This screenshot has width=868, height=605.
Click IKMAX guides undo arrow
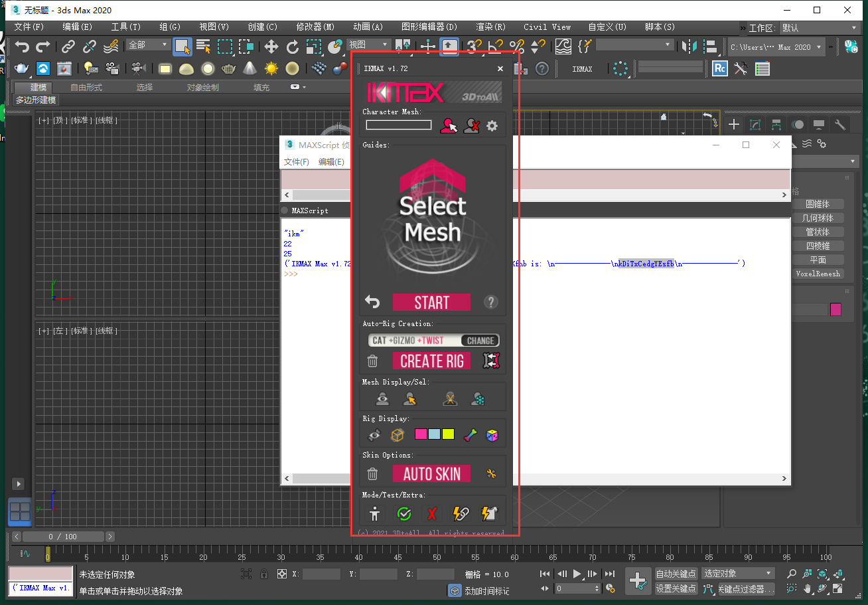coord(373,302)
